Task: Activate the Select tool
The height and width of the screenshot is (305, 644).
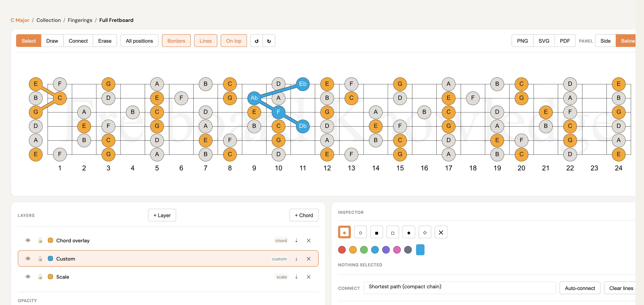Action: point(29,41)
